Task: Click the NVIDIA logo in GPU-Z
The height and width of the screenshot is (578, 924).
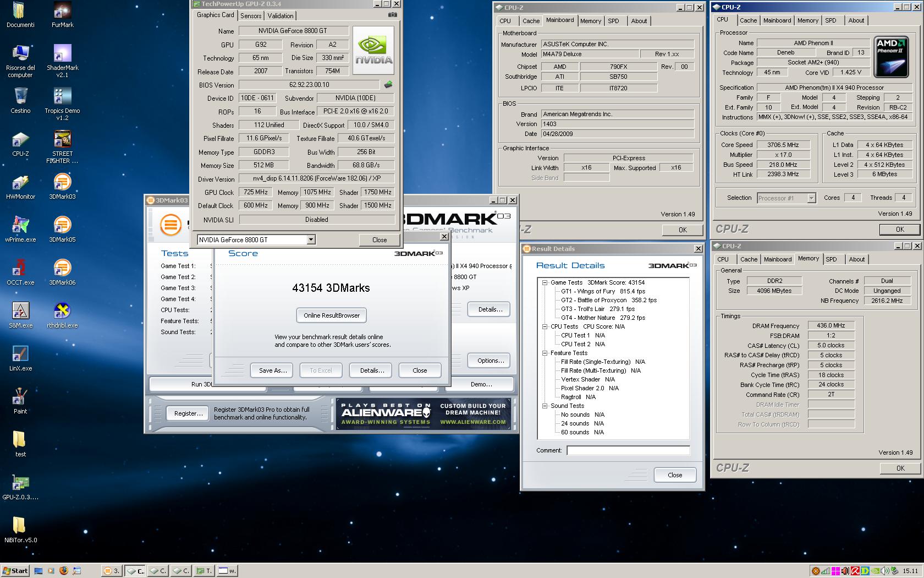Action: (374, 50)
